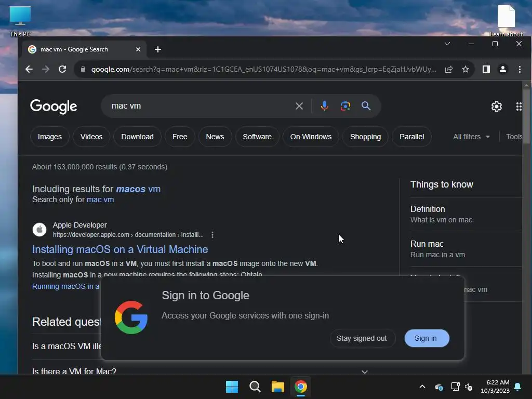The height and width of the screenshot is (399, 532).
Task: Select the On Windows filter chip
Action: coord(311,137)
